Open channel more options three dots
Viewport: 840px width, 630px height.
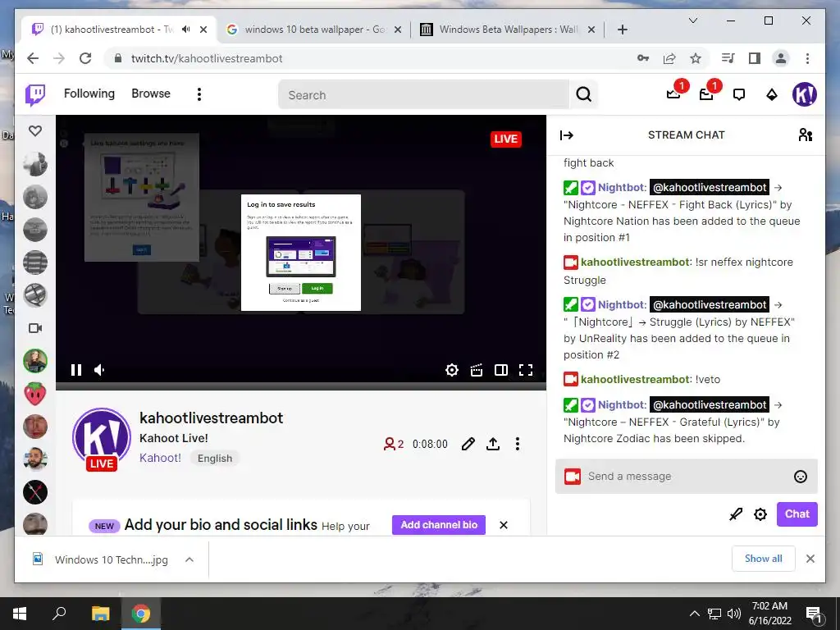click(518, 444)
